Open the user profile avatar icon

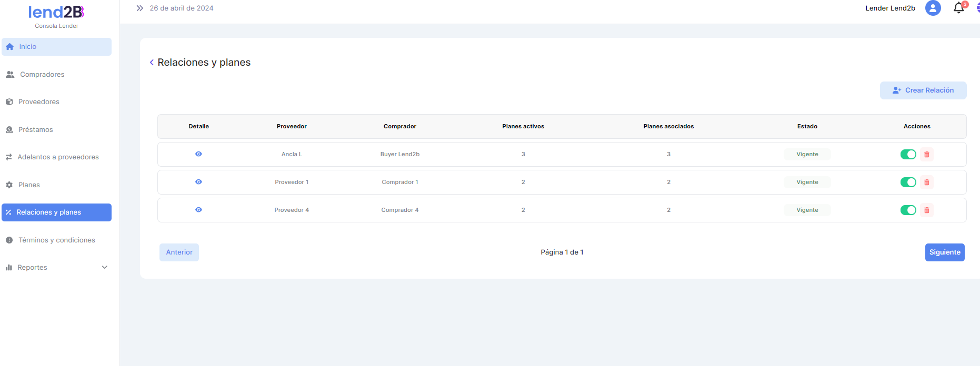tap(933, 8)
